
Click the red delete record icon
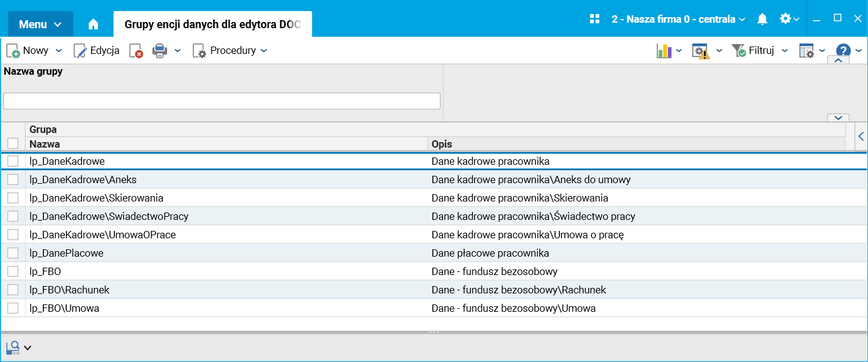click(x=136, y=51)
